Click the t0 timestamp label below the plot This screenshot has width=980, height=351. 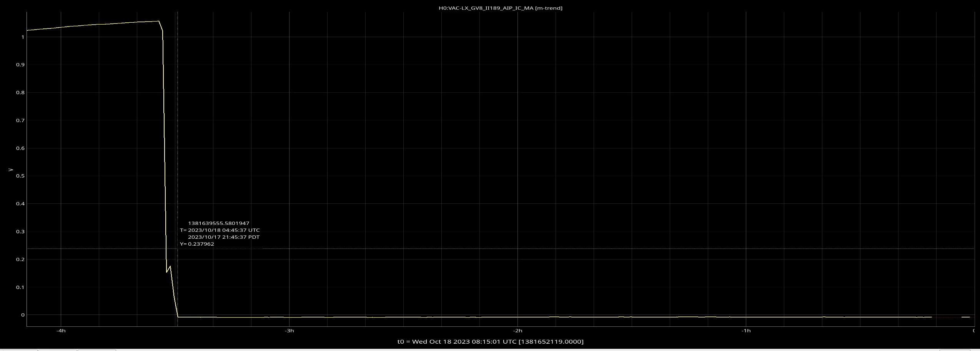[x=490, y=341]
